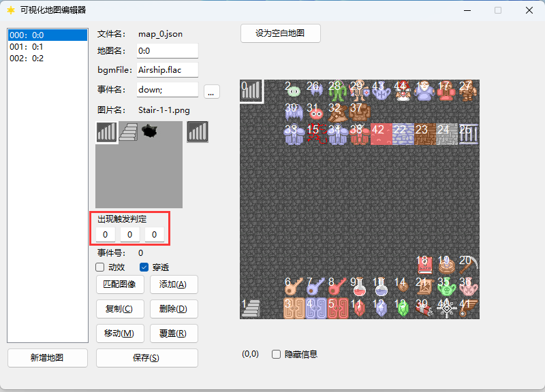Click the red potion flask tile 9

tap(360, 287)
